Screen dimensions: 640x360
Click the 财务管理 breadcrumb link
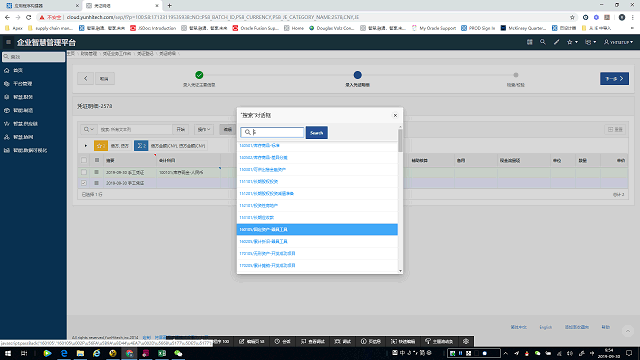click(89, 53)
